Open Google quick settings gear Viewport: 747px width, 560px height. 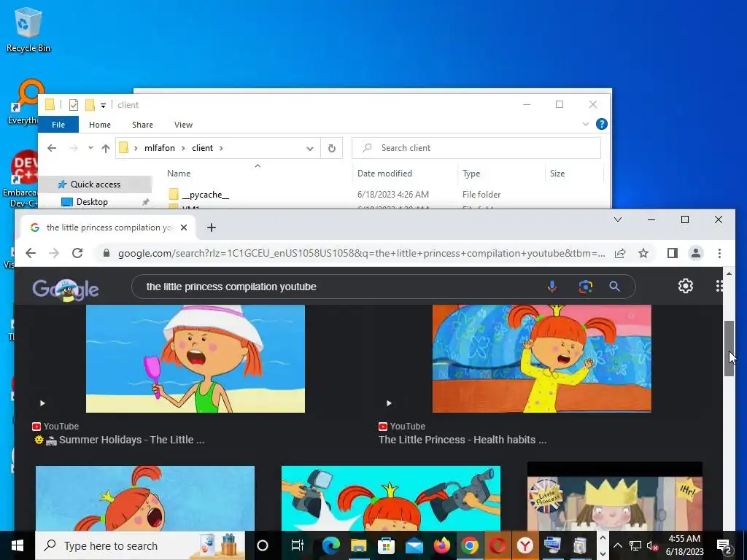[x=686, y=286]
